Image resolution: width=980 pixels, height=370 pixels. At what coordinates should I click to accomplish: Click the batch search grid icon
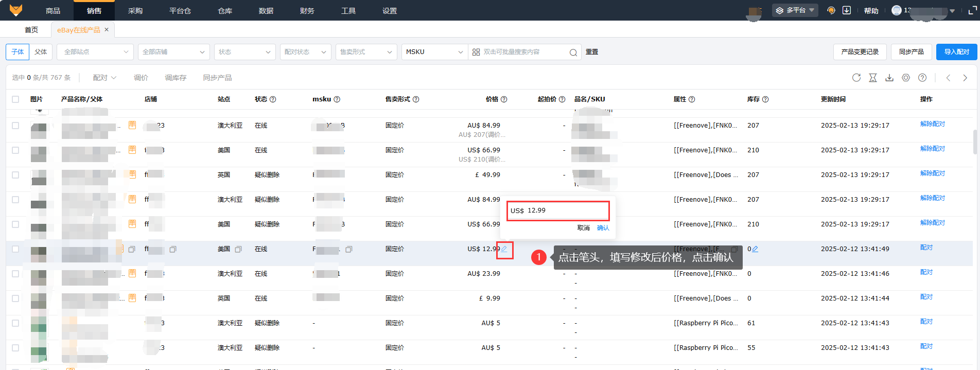point(476,52)
